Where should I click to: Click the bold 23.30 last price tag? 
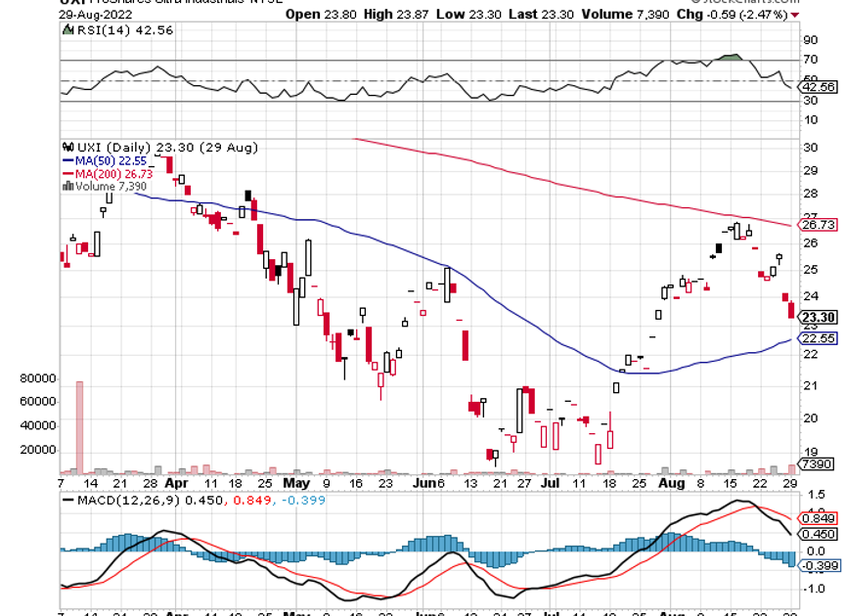[819, 318]
